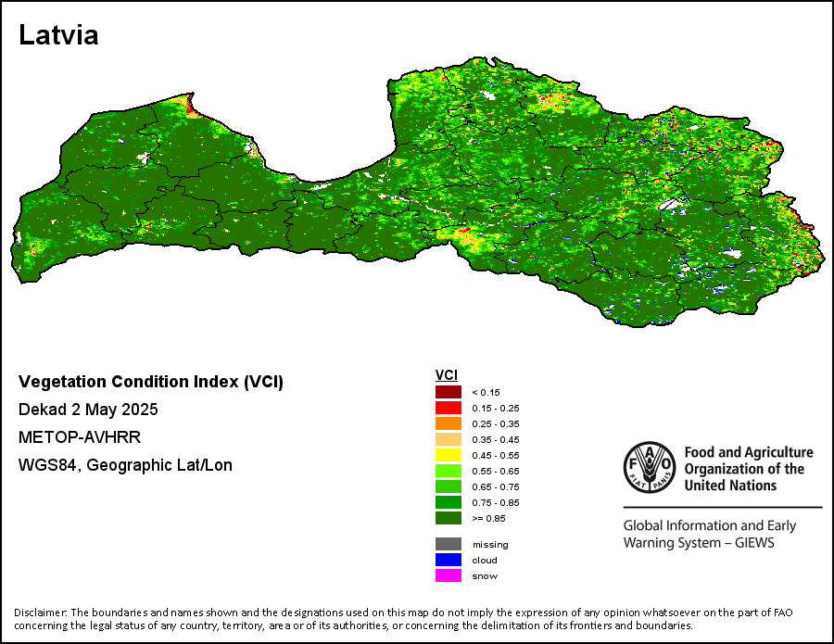The image size is (834, 644).
Task: Select the yellow '0.45 - 0.55' legend swatch
Action: tap(449, 455)
